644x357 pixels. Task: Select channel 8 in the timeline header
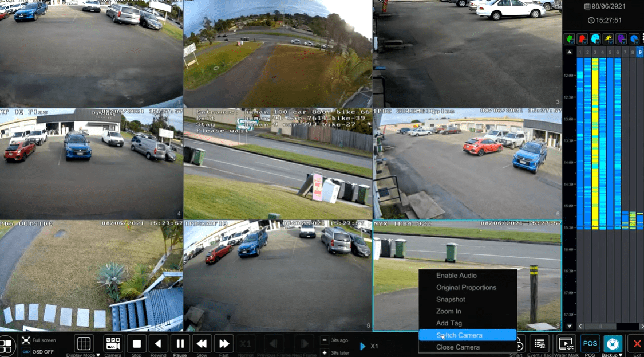tap(632, 52)
